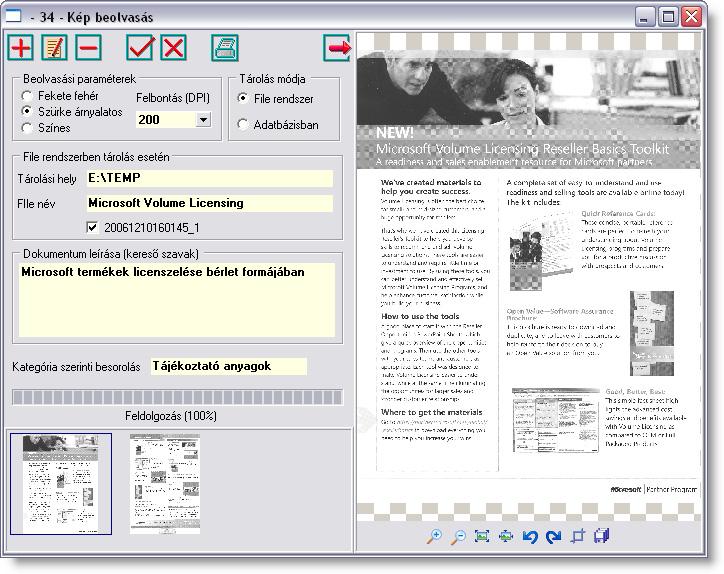This screenshot has height=574, width=724.
Task: Select the Fekete fehér radio button
Action: click(27, 96)
